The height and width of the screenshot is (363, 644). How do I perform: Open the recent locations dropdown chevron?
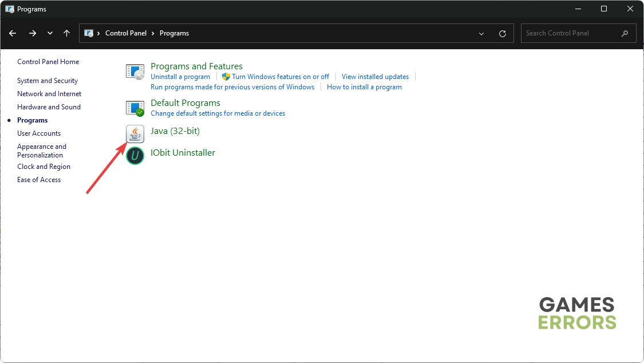pos(50,33)
